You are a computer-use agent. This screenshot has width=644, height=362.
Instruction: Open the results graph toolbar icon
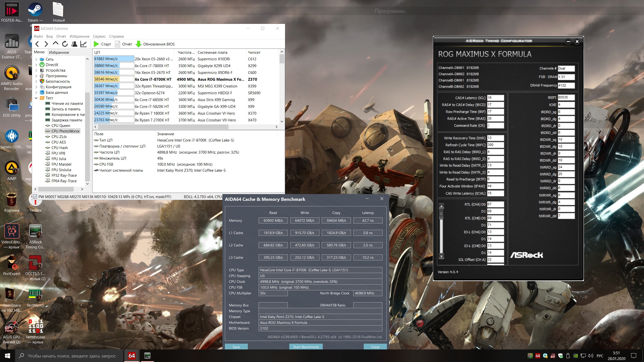pos(84,44)
